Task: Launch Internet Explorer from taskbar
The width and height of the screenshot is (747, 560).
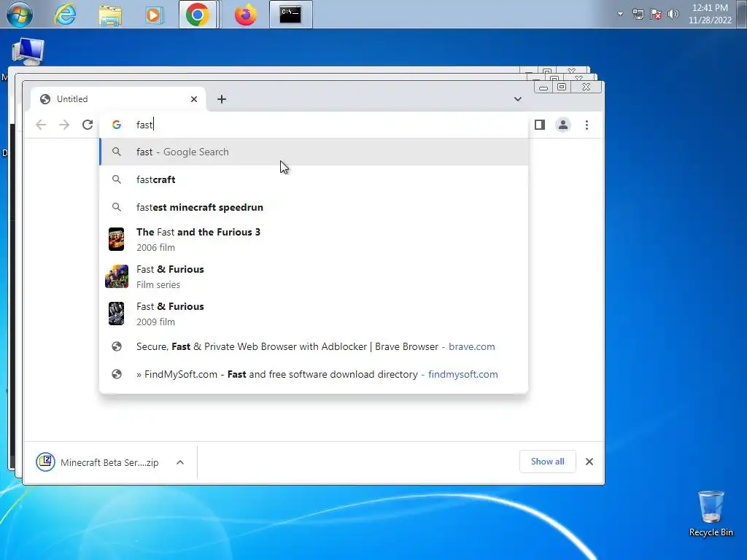Action: pyautogui.click(x=65, y=15)
